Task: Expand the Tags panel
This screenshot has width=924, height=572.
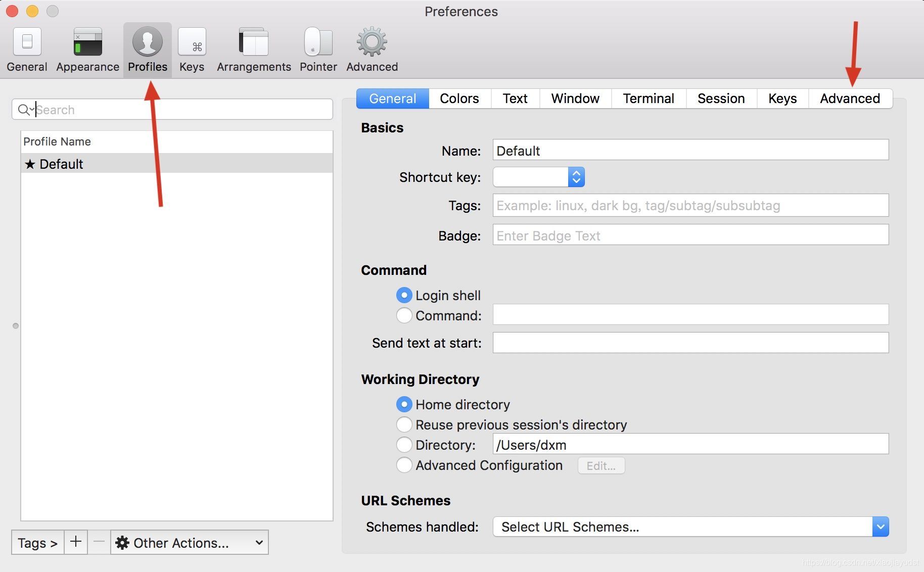Action: tap(38, 542)
